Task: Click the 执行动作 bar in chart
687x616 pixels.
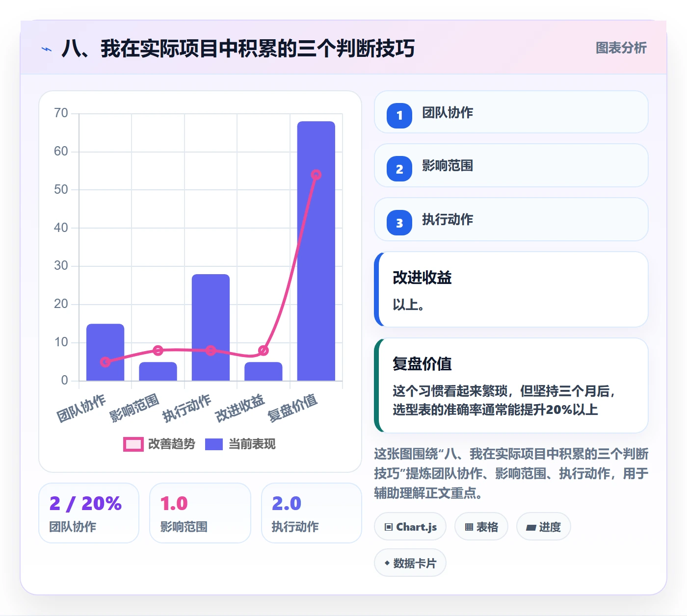Action: [x=211, y=327]
